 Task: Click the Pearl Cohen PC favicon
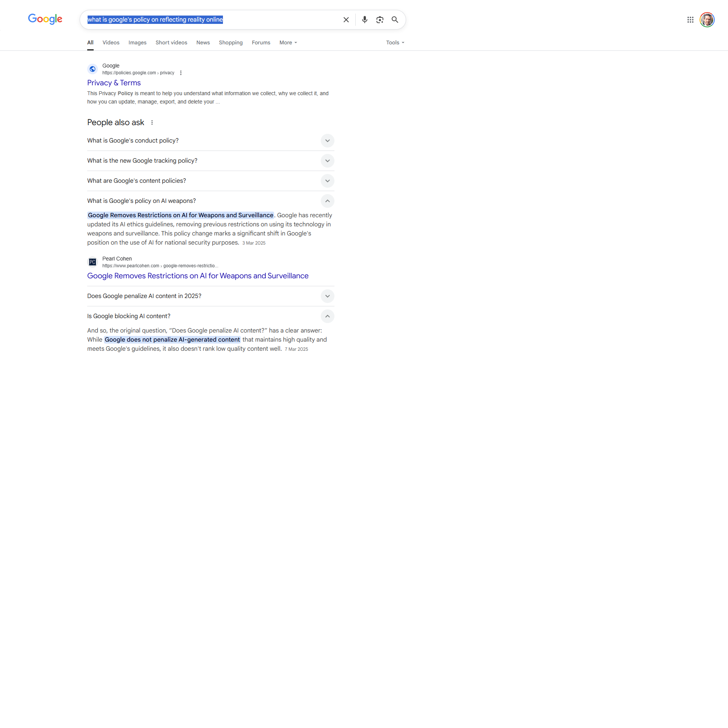point(93,262)
